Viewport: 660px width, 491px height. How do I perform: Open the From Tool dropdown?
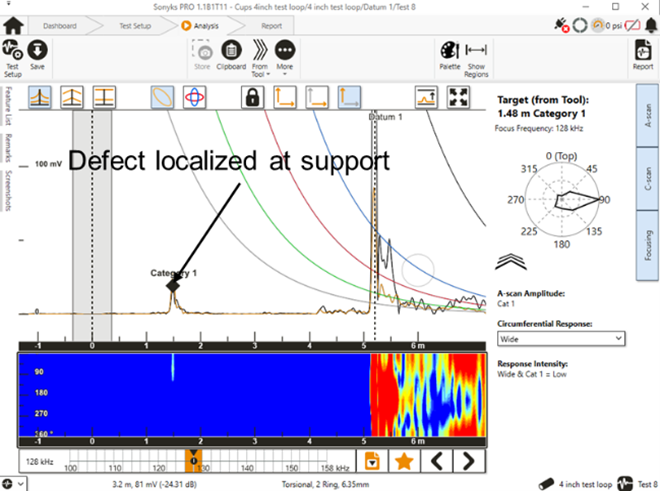pos(258,54)
